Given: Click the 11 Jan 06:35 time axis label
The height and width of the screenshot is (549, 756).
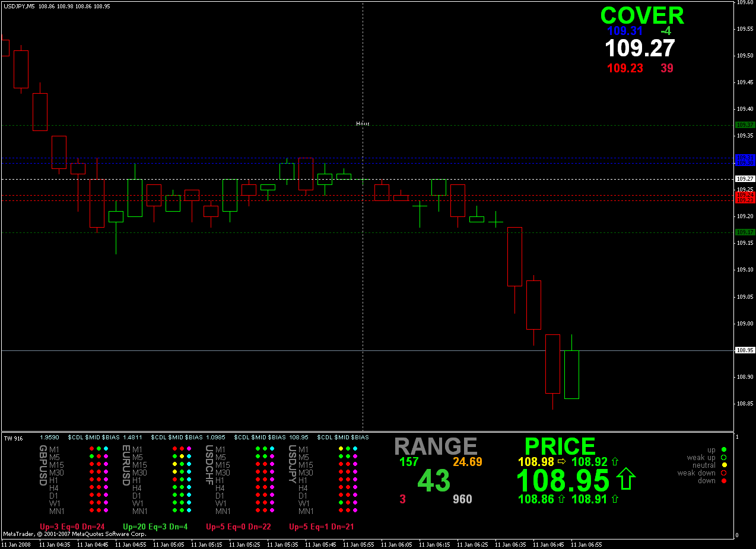Looking at the screenshot, I should [510, 544].
